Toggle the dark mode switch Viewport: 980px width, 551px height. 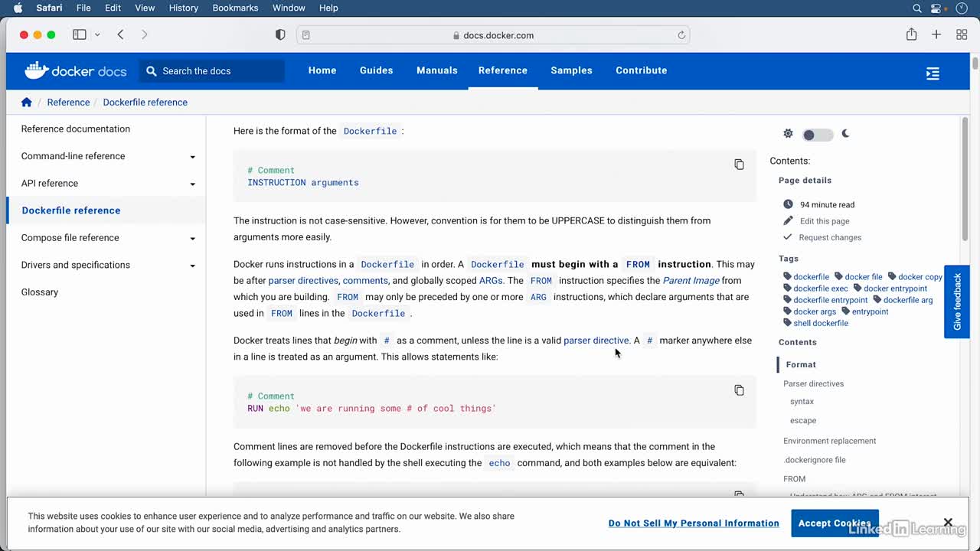[x=817, y=135]
